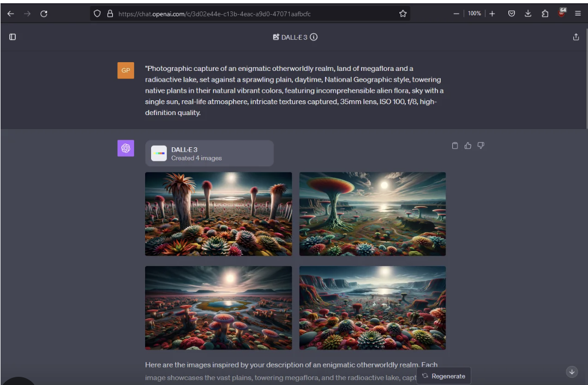Toggle the ChatGPT sidebar
This screenshot has height=385, width=588.
(x=13, y=37)
